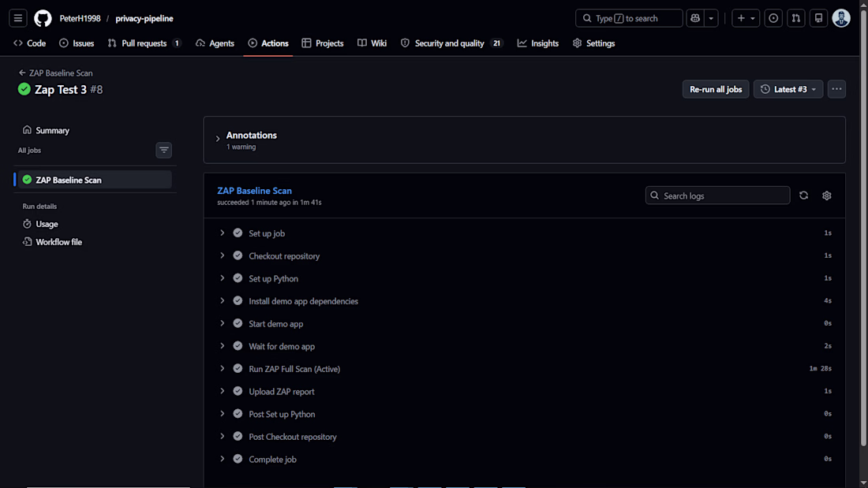The height and width of the screenshot is (488, 868).
Task: Switch to the Projects tab
Action: [323, 43]
